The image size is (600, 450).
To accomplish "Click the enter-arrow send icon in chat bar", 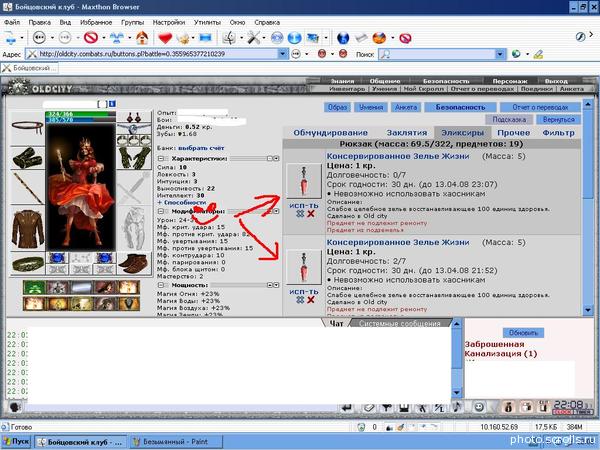I will 347,408.
